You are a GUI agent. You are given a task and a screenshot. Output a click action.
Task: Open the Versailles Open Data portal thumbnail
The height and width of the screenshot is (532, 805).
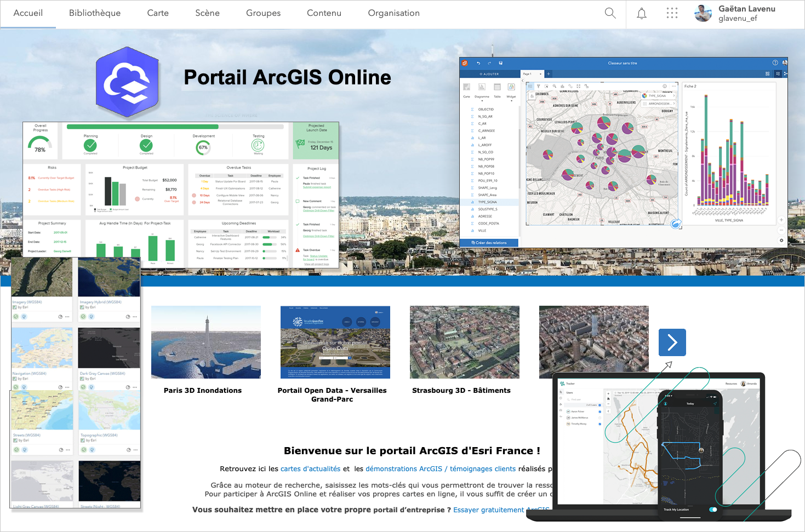(335, 342)
